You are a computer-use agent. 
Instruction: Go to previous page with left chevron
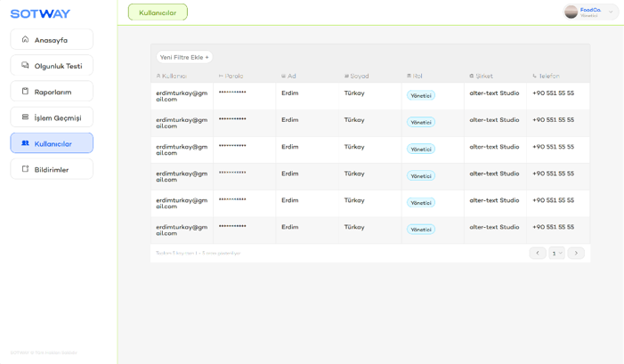[x=538, y=253]
